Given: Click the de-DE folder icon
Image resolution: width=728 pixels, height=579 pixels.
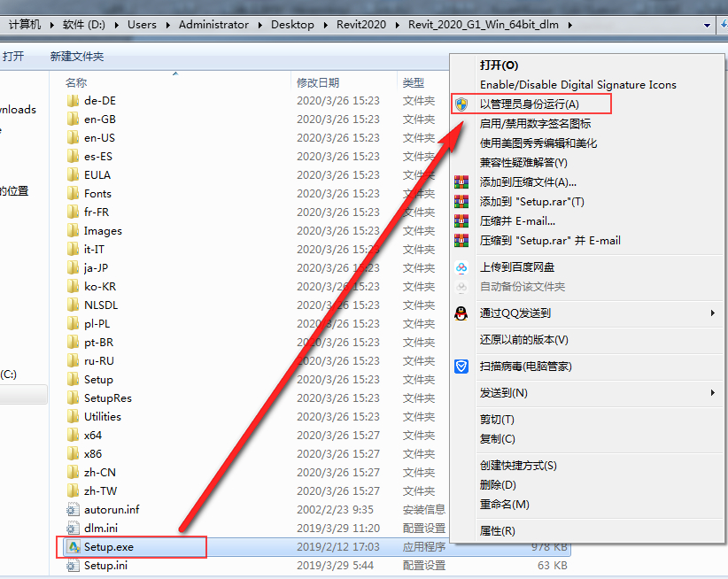Looking at the screenshot, I should pyautogui.click(x=73, y=101).
